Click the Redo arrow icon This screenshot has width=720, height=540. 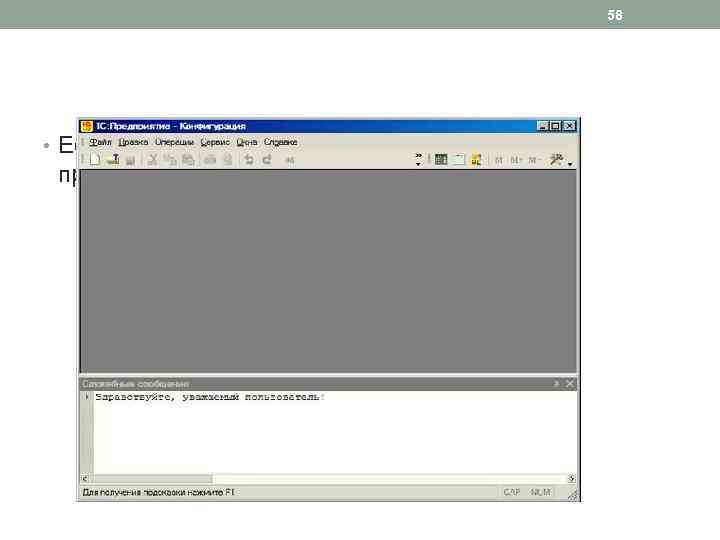pos(267,159)
